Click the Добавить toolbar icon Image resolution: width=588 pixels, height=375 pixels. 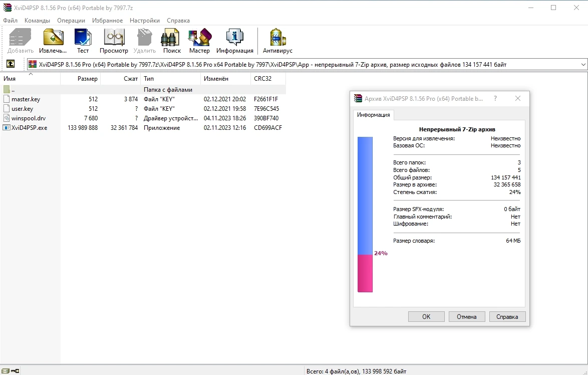[x=20, y=37]
